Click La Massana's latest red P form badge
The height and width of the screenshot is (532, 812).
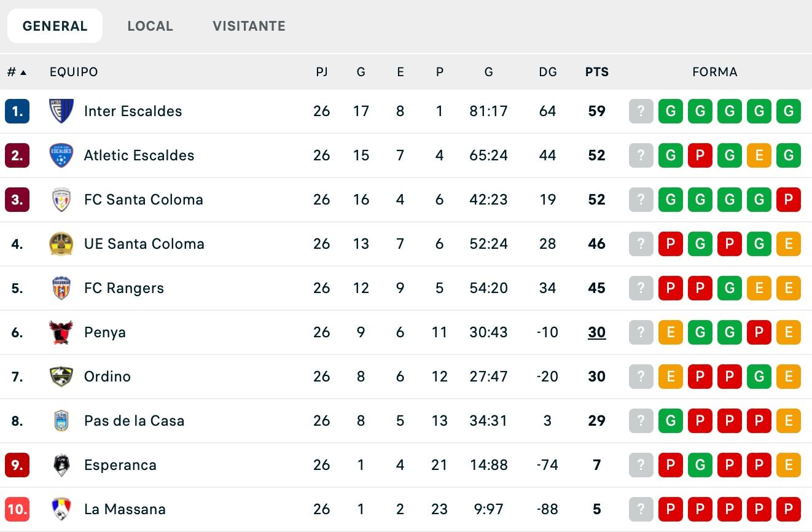(x=789, y=509)
